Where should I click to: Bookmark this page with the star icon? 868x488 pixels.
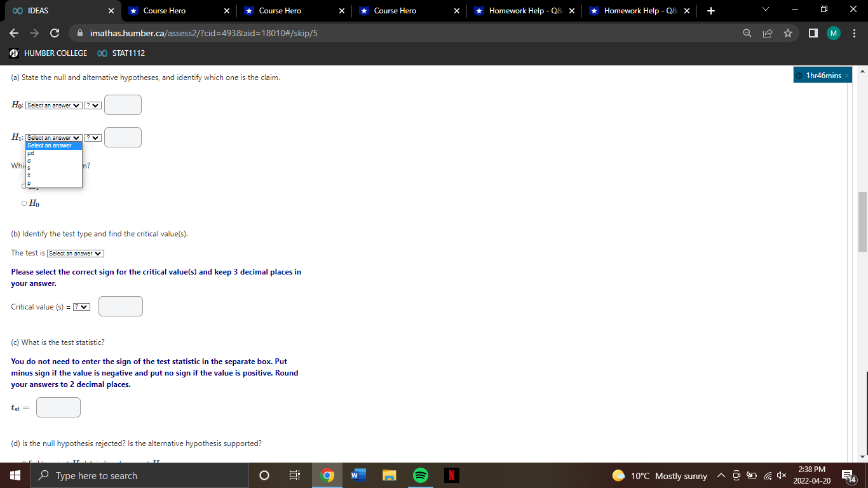point(787,33)
